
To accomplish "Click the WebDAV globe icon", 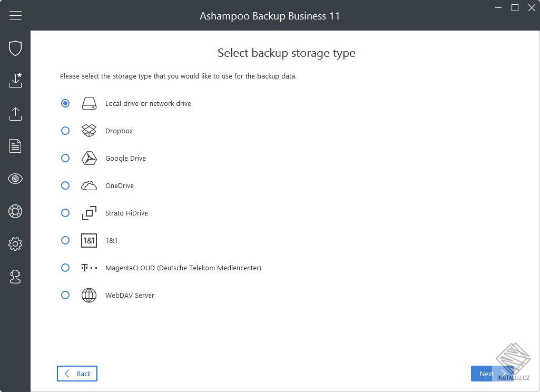I will tap(89, 295).
